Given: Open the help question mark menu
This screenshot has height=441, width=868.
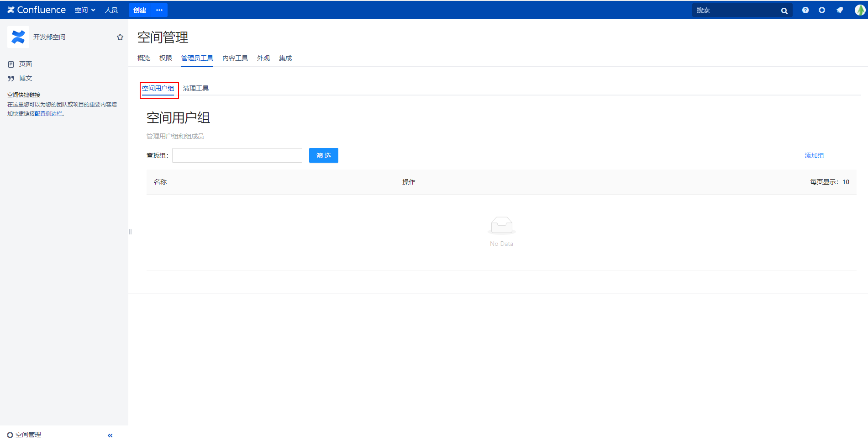Looking at the screenshot, I should [805, 10].
